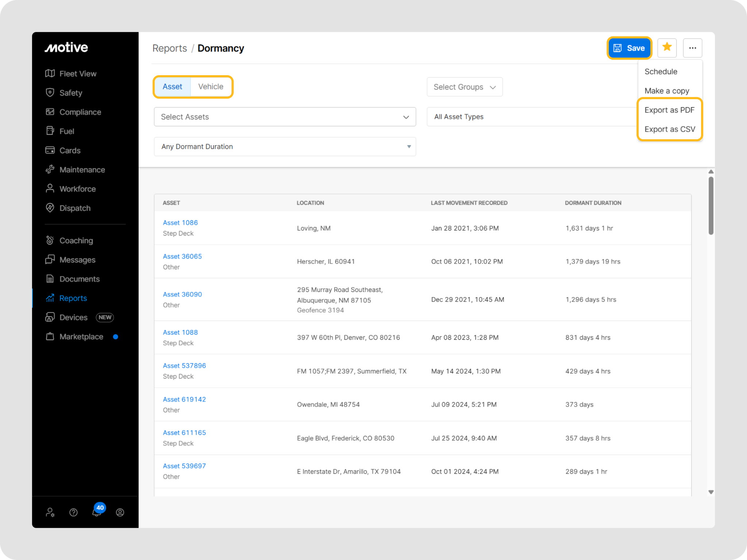Click the blue Save button
The height and width of the screenshot is (560, 747).
click(x=629, y=48)
